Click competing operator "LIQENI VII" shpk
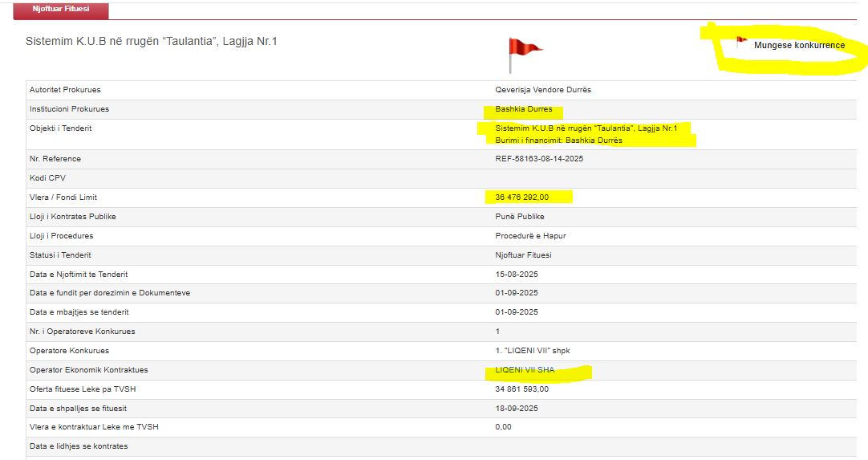 tap(533, 351)
